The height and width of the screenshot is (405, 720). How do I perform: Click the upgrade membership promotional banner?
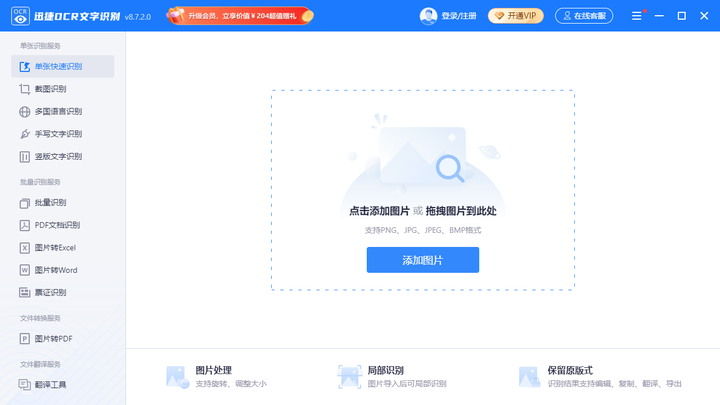pyautogui.click(x=240, y=16)
